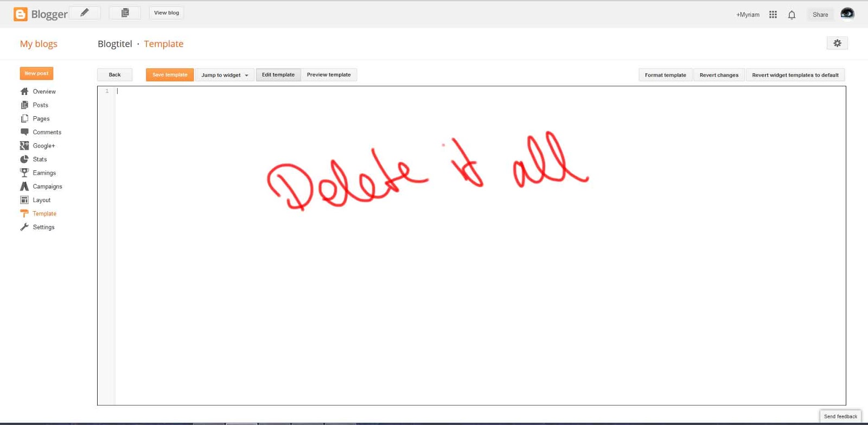The image size is (868, 425).
Task: Click inside the template code editor
Action: [480, 245]
